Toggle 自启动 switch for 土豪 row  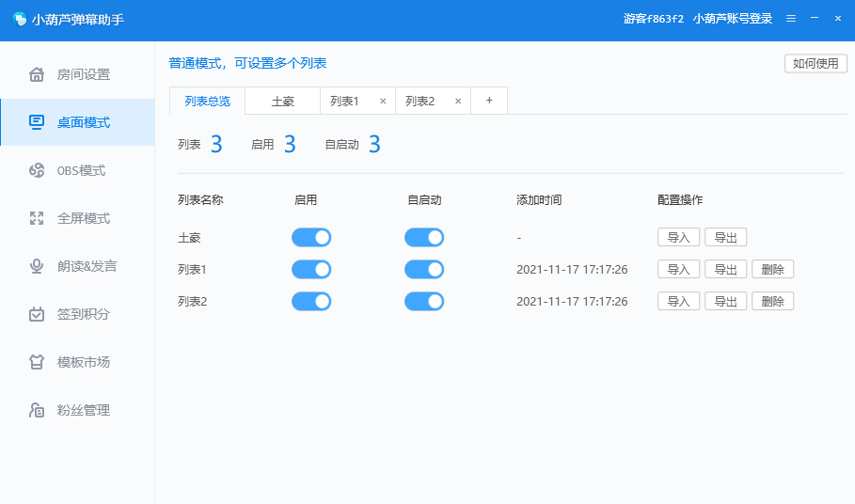[424, 238]
